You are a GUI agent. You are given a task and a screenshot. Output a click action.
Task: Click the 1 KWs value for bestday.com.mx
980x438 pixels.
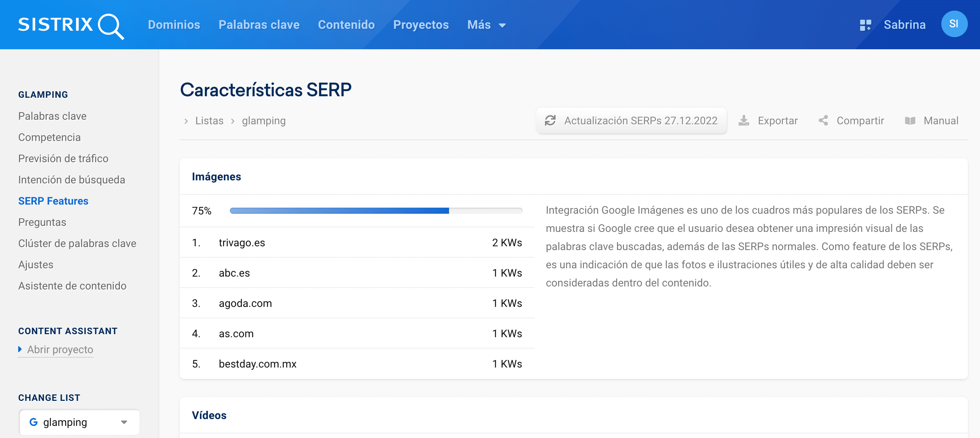[507, 364]
